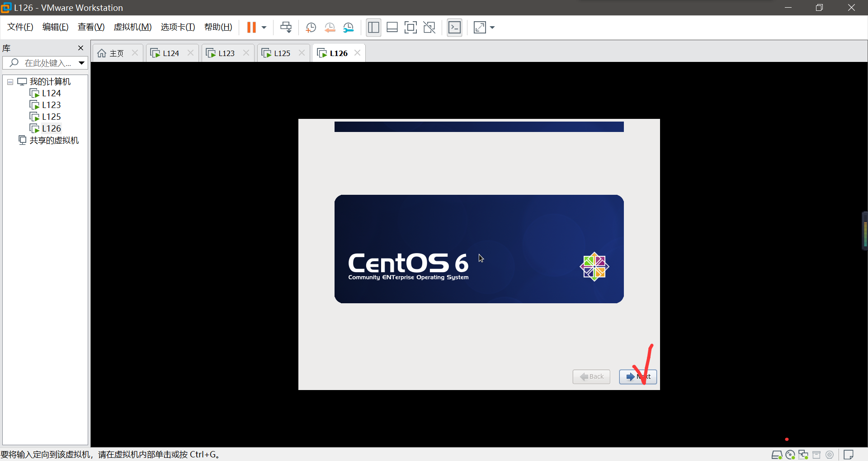
Task: Click the CD/DVD drive status icon
Action: coord(790,455)
